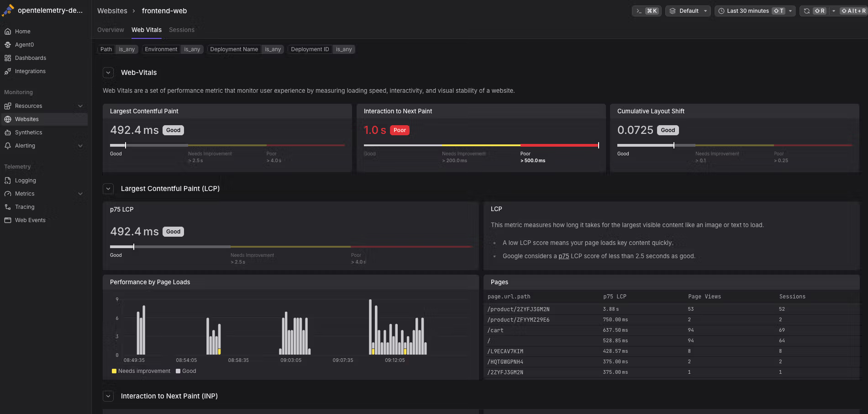Screen dimensions: 868x414
Task: Collapse the Web-Vitals section chevron
Action: coord(108,72)
